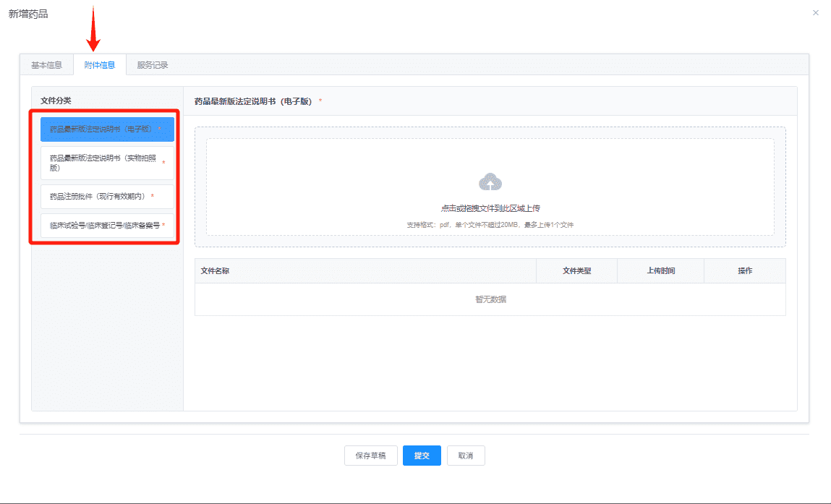Select 药品注册批件（现行有效期内）category

pos(107,197)
